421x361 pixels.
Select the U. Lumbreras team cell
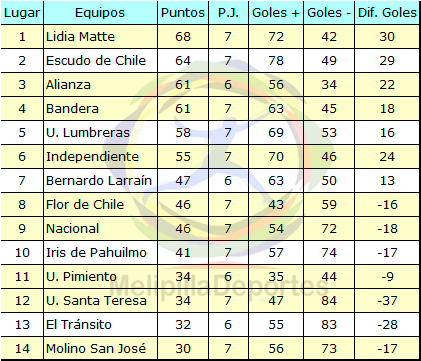click(100, 133)
